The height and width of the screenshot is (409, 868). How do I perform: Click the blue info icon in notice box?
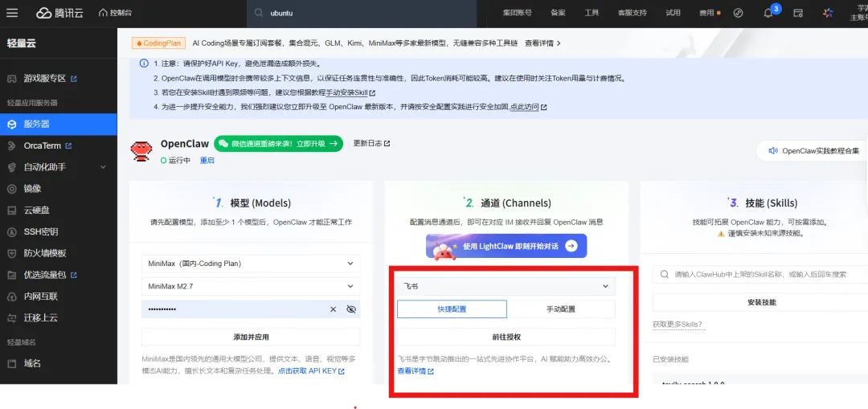pyautogui.click(x=143, y=63)
